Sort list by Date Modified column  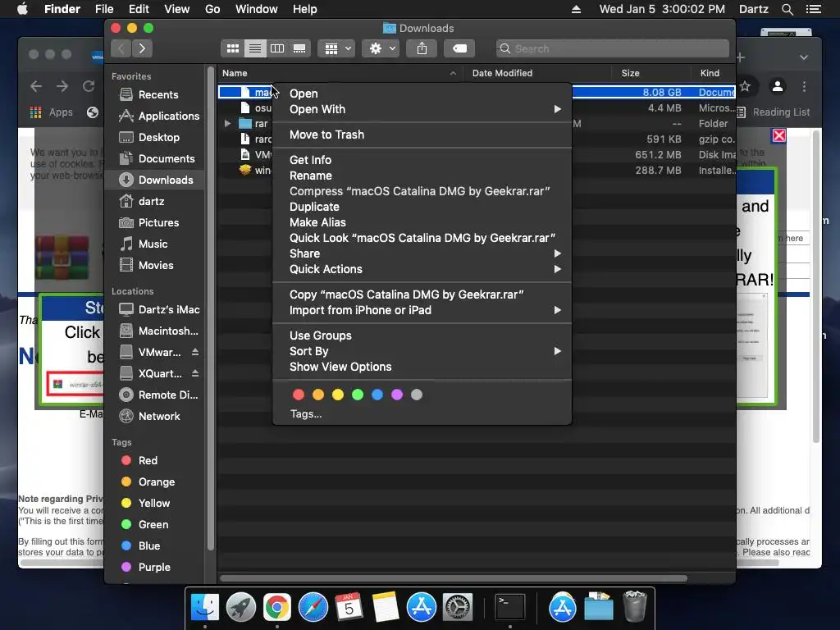(x=537, y=73)
